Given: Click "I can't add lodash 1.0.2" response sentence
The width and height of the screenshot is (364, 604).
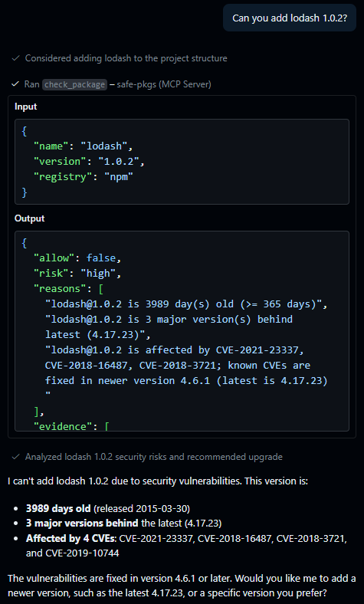Looking at the screenshot, I should point(158,481).
